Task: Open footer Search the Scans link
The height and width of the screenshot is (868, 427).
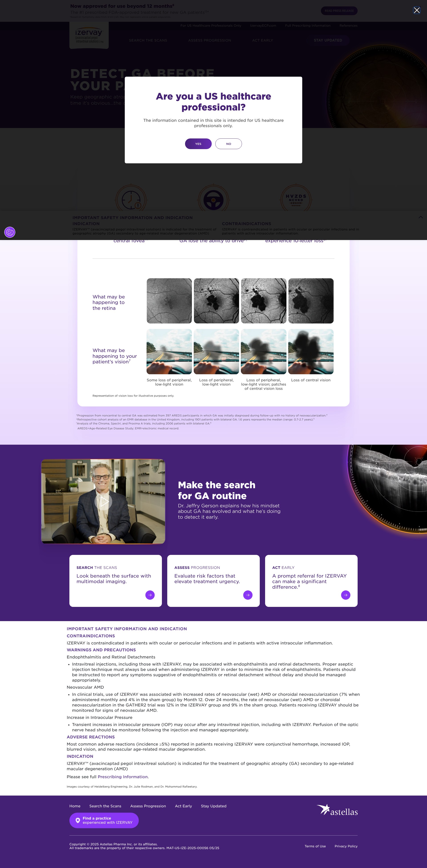Action: [x=105, y=806]
